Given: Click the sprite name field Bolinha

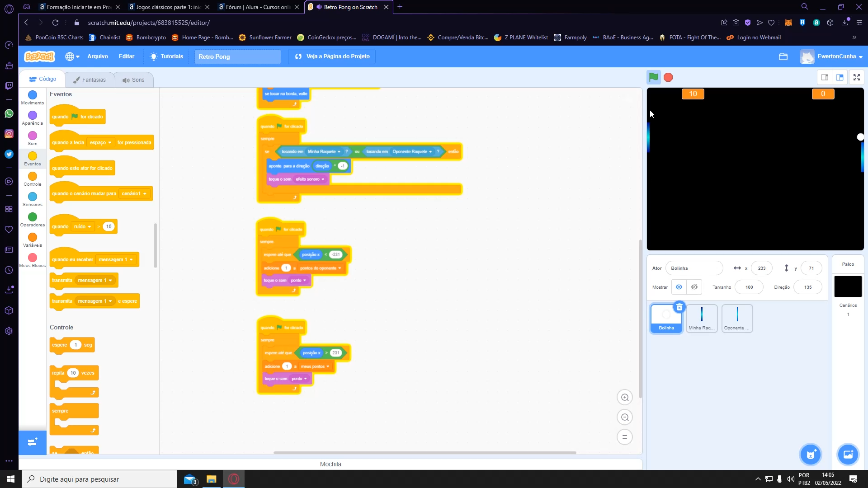Looking at the screenshot, I should click(694, 268).
